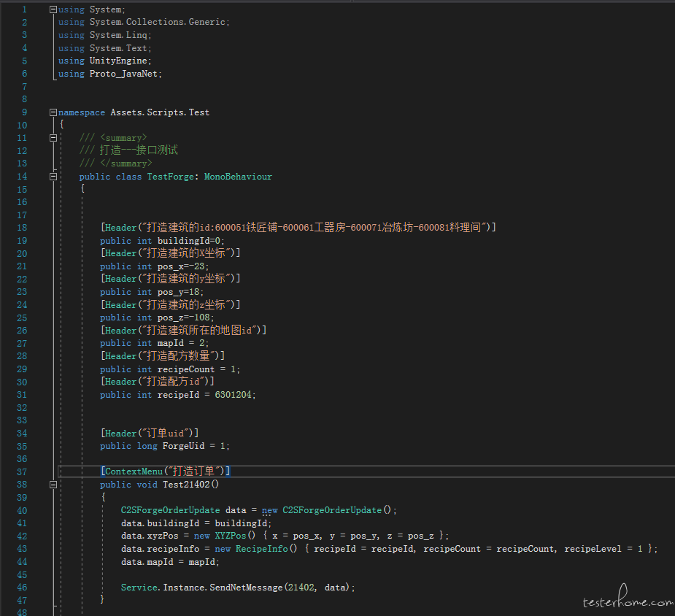The image size is (675, 616).
Task: Click the 'void' return type keyword
Action: coord(147,485)
